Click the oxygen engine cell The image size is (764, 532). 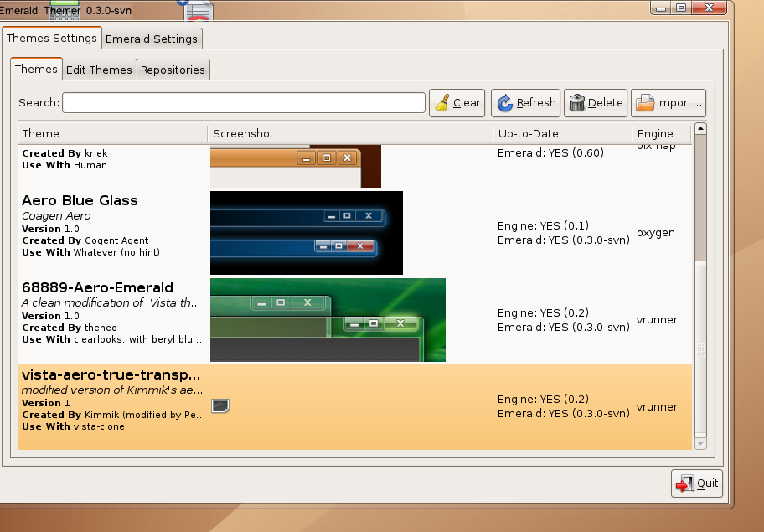(x=656, y=233)
